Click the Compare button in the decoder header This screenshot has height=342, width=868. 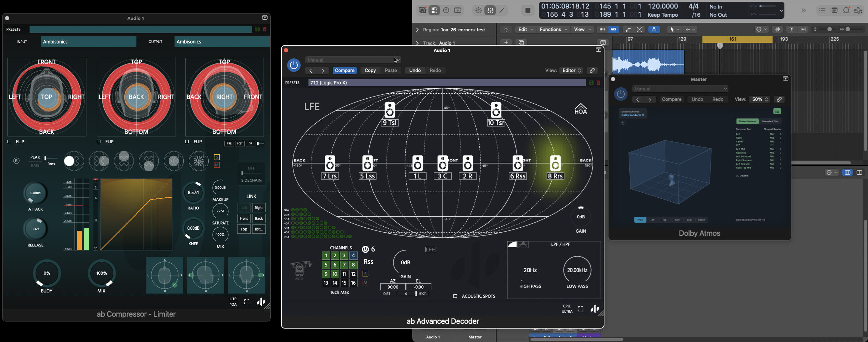(344, 71)
